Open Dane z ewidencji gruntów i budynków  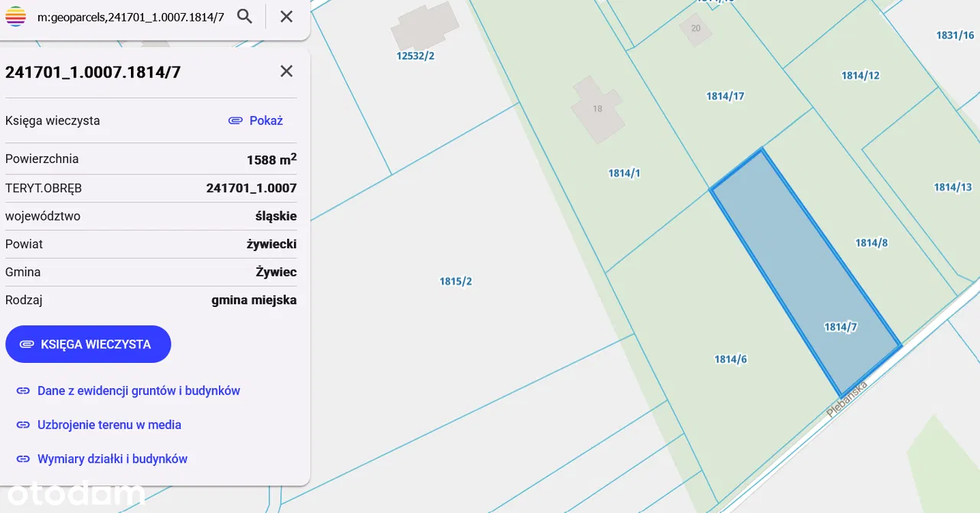[139, 390]
